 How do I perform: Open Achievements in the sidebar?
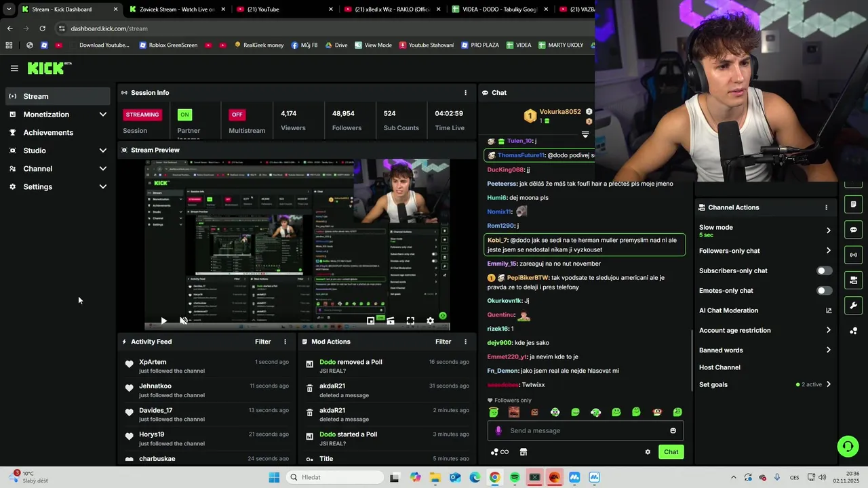tap(58, 133)
